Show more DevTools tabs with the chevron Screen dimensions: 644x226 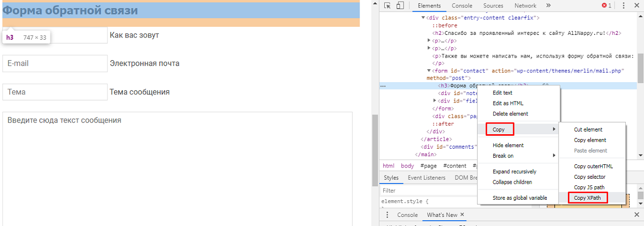click(548, 6)
